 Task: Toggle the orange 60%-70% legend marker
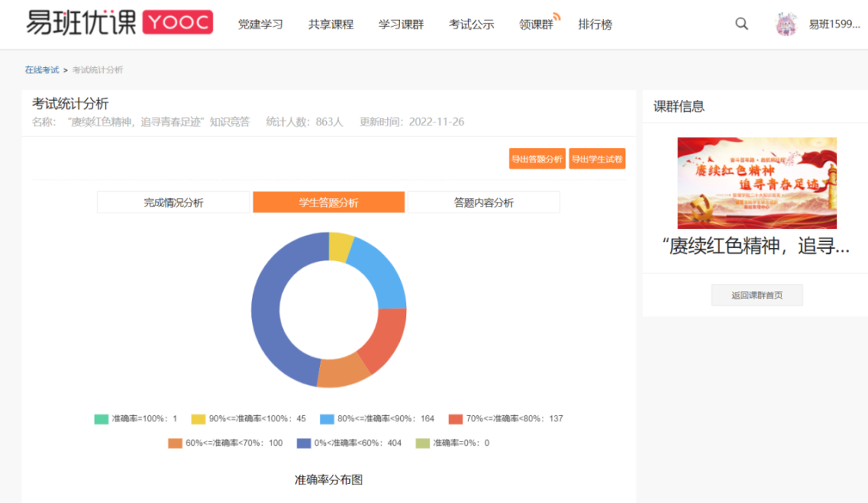click(x=175, y=443)
